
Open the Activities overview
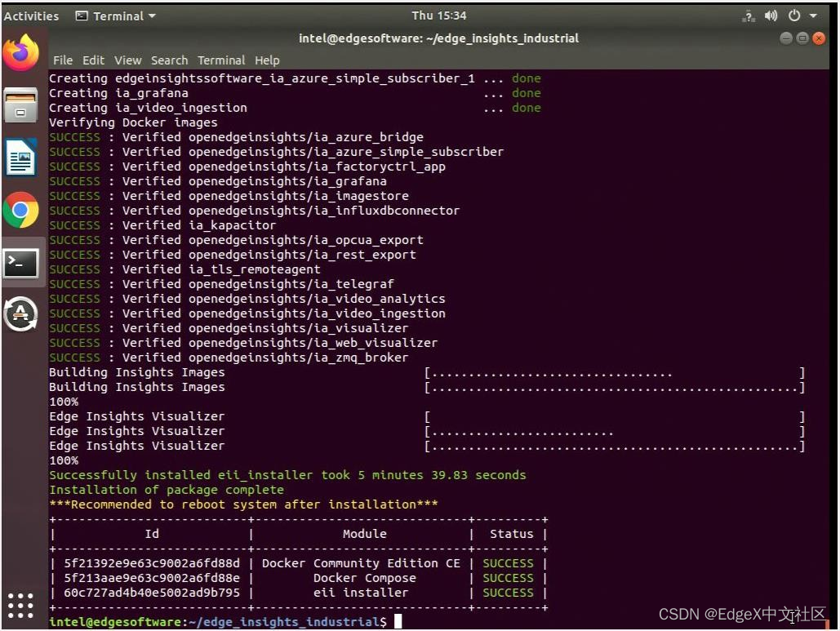(x=31, y=16)
